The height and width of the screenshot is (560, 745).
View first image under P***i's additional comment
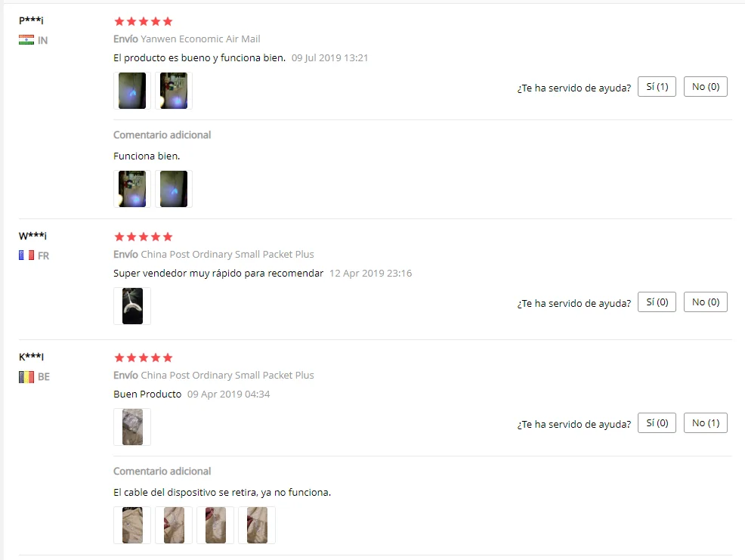pyautogui.click(x=132, y=189)
